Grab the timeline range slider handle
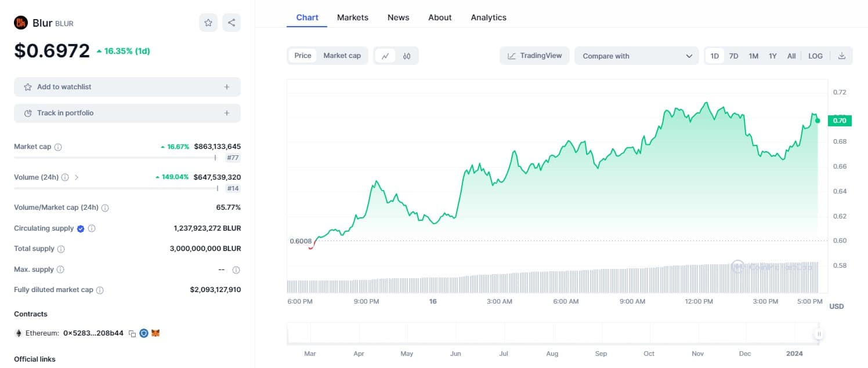Image resolution: width=868 pixels, height=368 pixels. coord(819,334)
